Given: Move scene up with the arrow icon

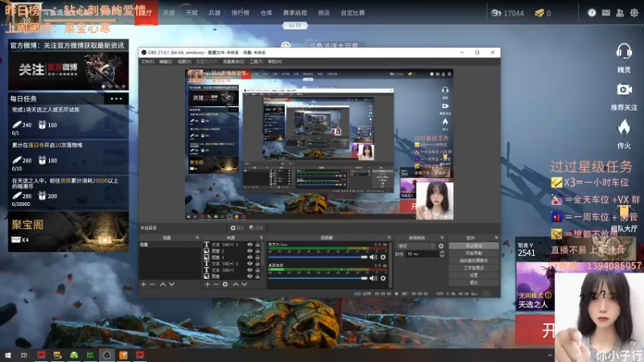Looking at the screenshot, I should click(x=163, y=284).
